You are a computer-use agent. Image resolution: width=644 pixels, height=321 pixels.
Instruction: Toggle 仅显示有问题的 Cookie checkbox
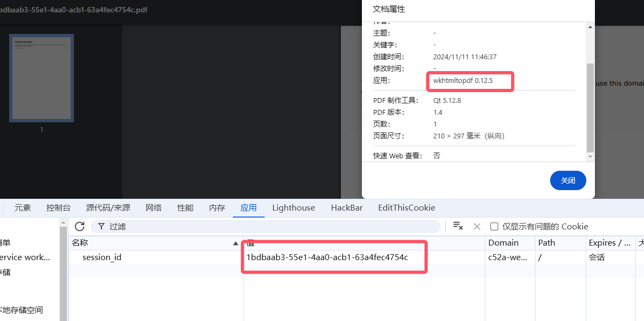pos(494,226)
